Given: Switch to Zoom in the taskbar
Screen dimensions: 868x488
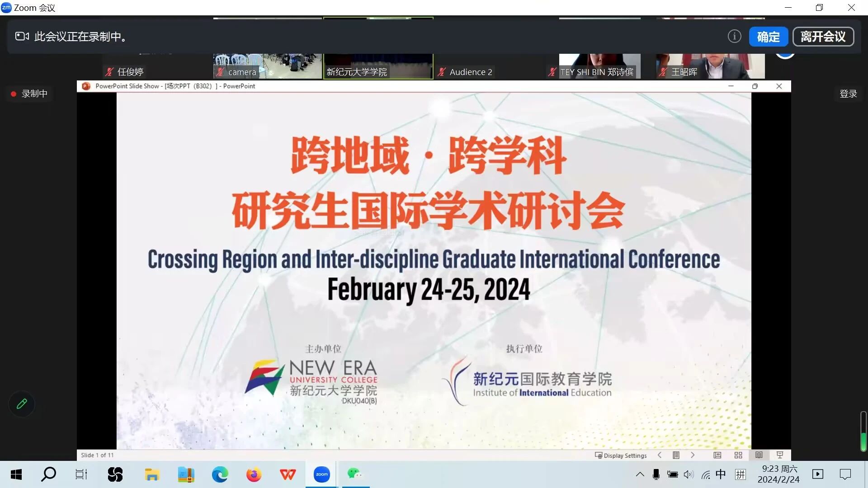Looking at the screenshot, I should [x=321, y=474].
